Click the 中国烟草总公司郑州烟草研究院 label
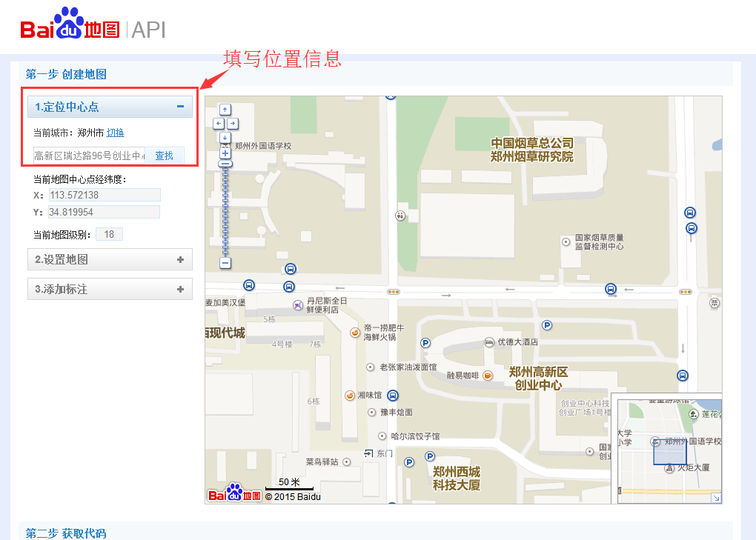 click(x=532, y=150)
